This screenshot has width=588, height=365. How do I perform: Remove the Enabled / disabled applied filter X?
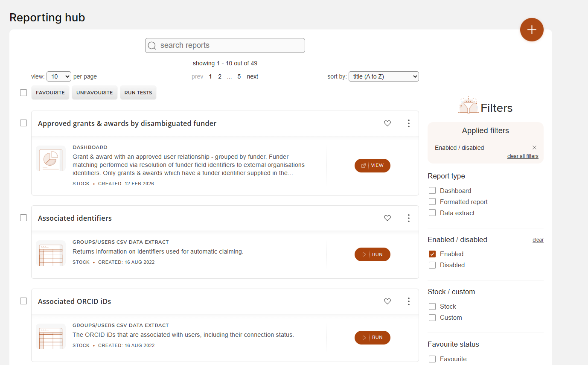(x=534, y=148)
